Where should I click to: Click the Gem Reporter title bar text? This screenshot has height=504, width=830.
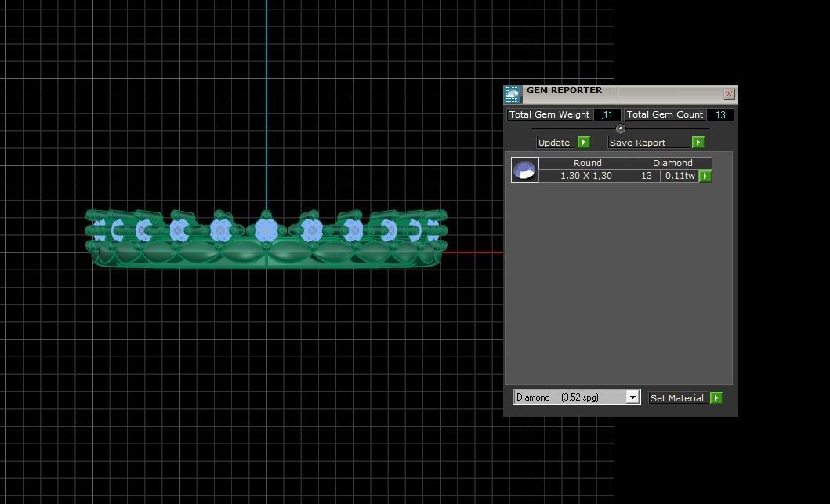(564, 90)
